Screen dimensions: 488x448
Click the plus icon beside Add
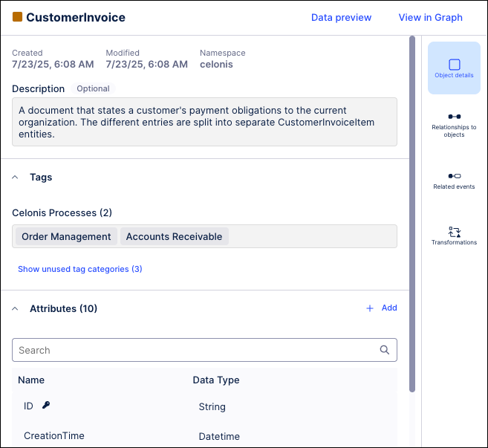(370, 308)
